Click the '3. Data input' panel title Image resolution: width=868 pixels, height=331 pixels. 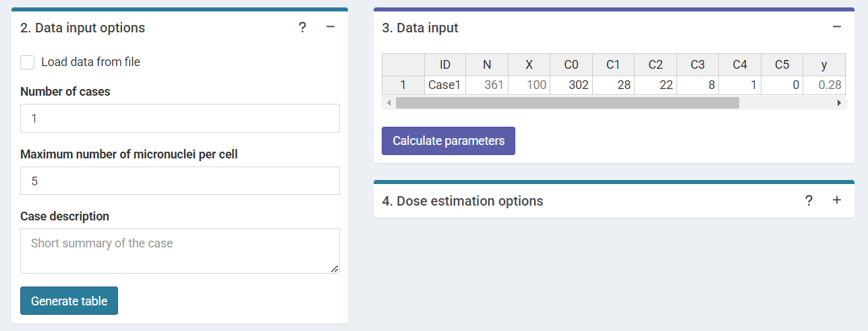click(x=420, y=28)
